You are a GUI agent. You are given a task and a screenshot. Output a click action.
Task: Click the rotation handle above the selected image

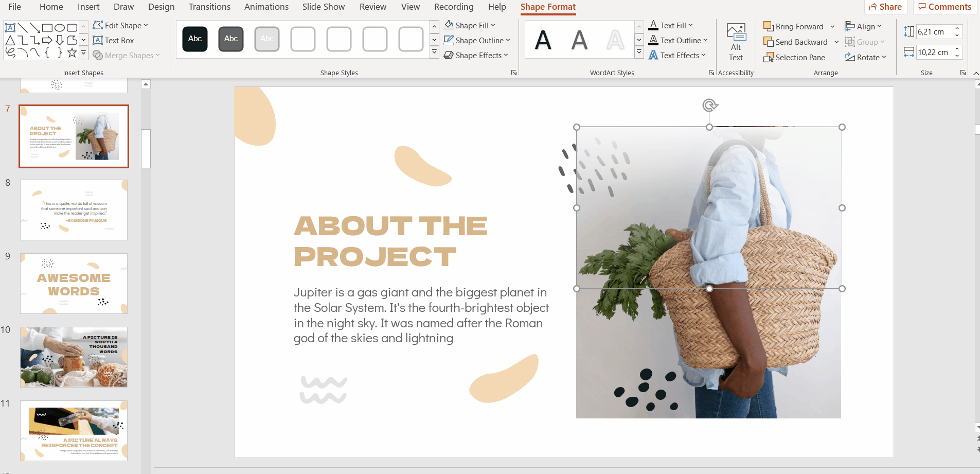709,106
